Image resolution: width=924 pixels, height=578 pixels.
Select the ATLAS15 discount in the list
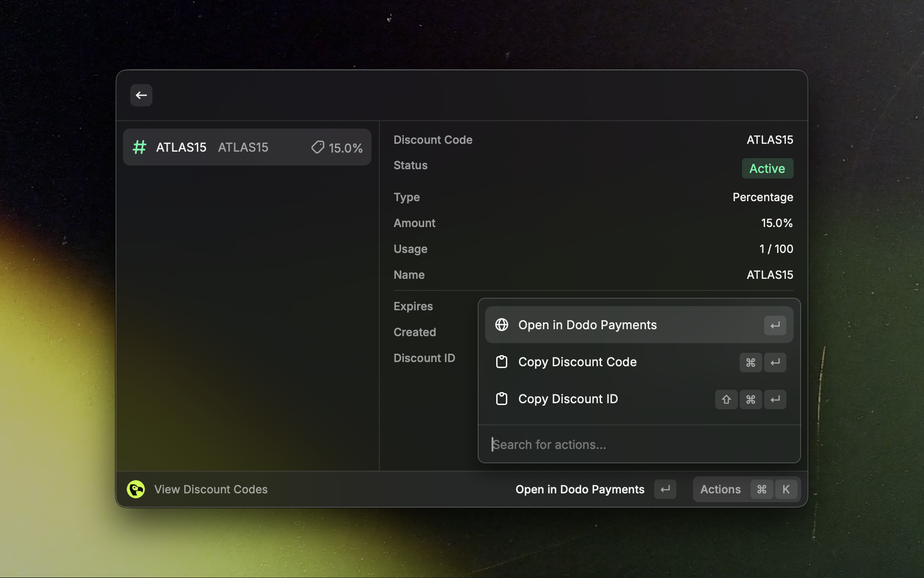(247, 147)
